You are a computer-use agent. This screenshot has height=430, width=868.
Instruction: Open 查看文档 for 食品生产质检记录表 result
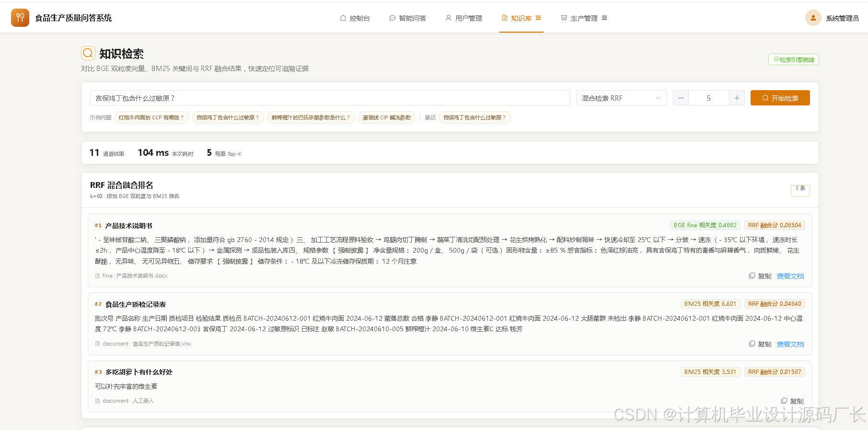(790, 344)
